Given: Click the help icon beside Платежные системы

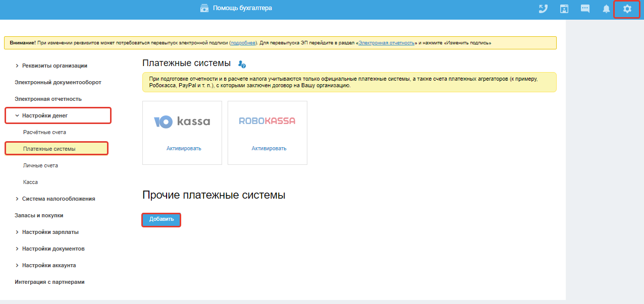Looking at the screenshot, I should pos(242,64).
